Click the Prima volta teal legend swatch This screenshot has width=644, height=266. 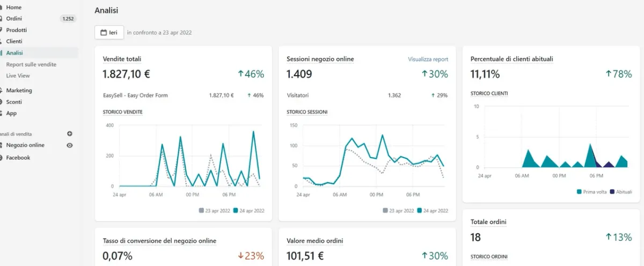579,191
